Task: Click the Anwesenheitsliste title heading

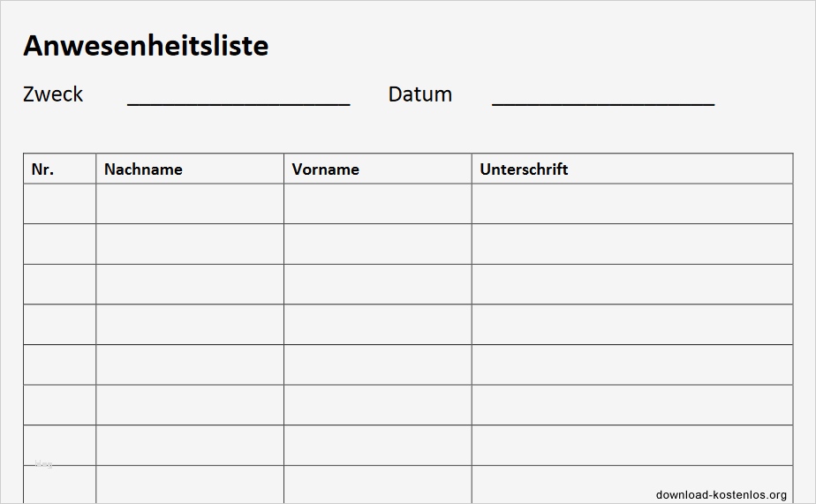Action: [x=146, y=46]
